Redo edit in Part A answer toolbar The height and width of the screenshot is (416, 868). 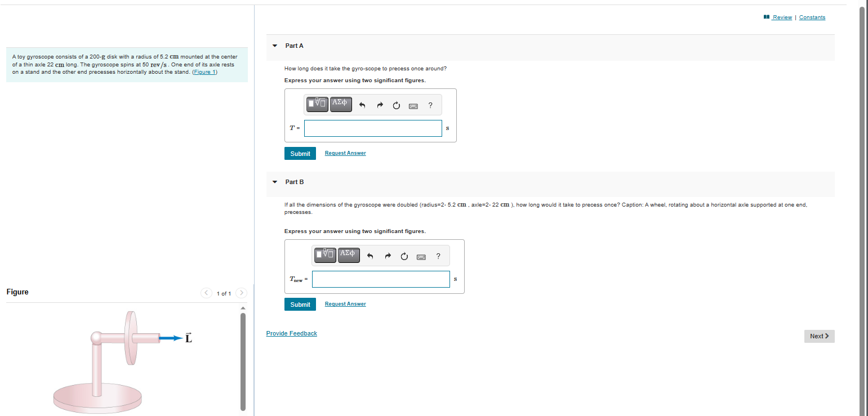379,105
